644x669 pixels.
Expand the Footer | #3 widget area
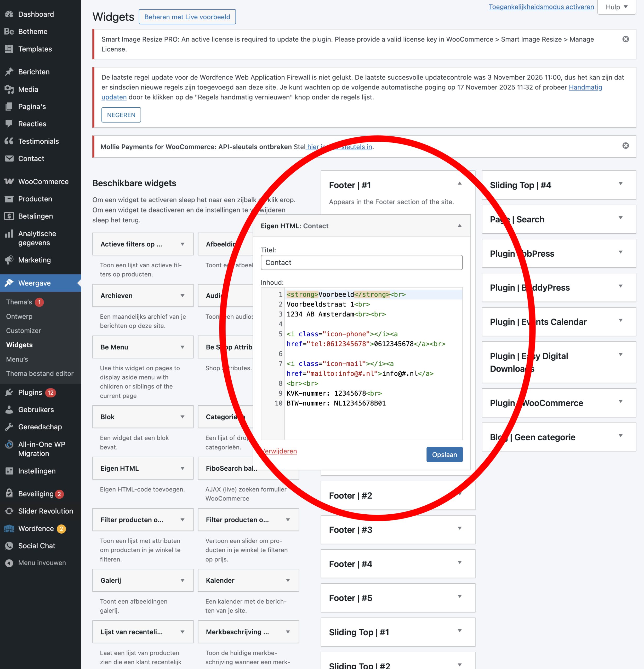[459, 528]
